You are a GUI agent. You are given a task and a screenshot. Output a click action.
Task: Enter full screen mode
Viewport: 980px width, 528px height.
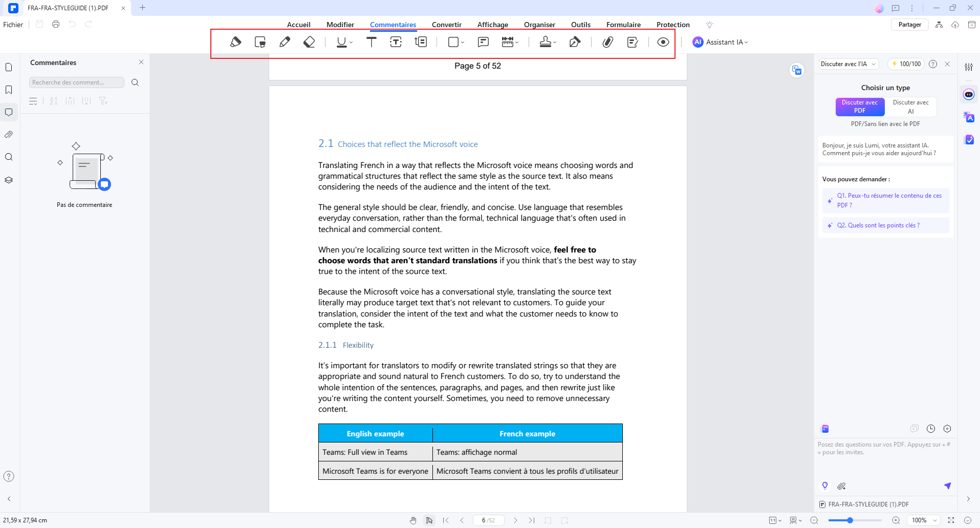click(x=951, y=520)
